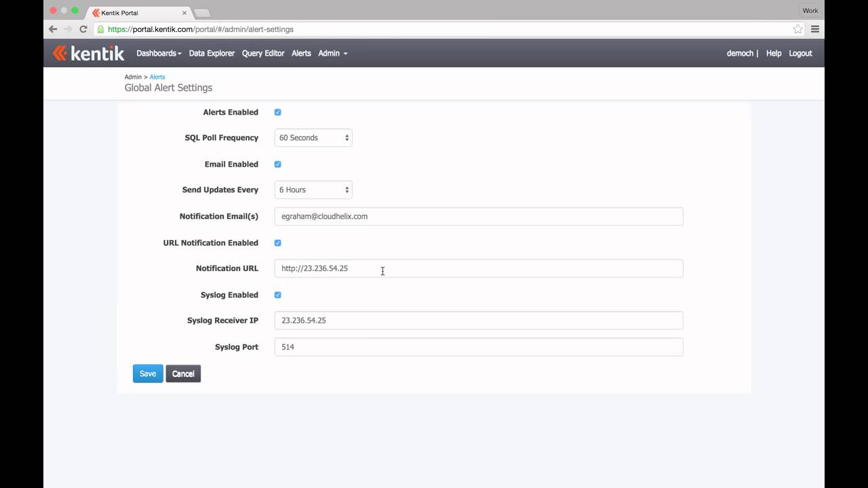Click the Kentik logo in navbar

point(88,53)
